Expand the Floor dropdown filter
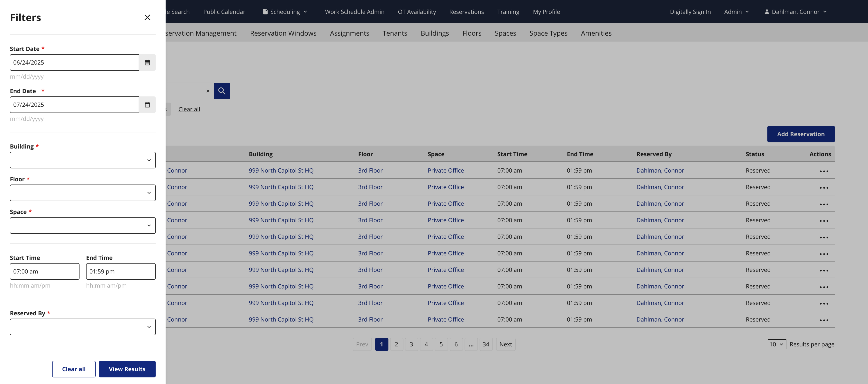This screenshot has width=868, height=384. tap(83, 193)
